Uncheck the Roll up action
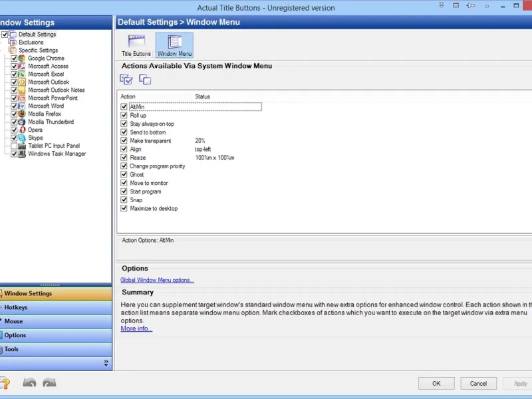Image resolution: width=532 pixels, height=399 pixels. pyautogui.click(x=124, y=115)
